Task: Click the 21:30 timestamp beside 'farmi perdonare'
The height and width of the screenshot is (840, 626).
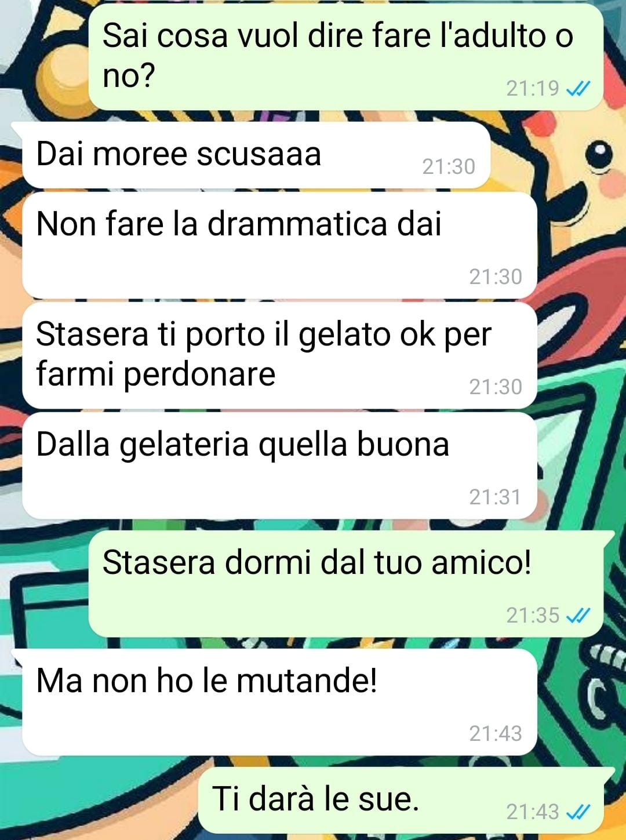Action: click(x=496, y=387)
